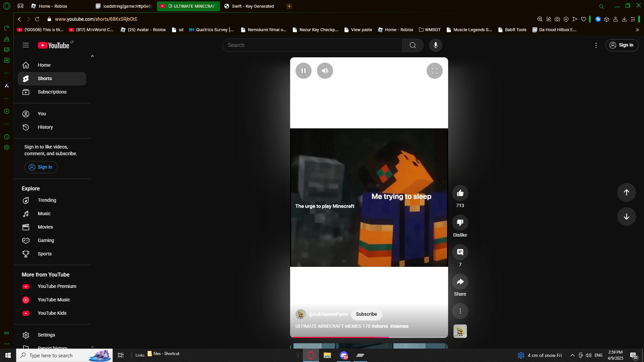
Task: Click the search magnifier button
Action: pyautogui.click(x=413, y=45)
